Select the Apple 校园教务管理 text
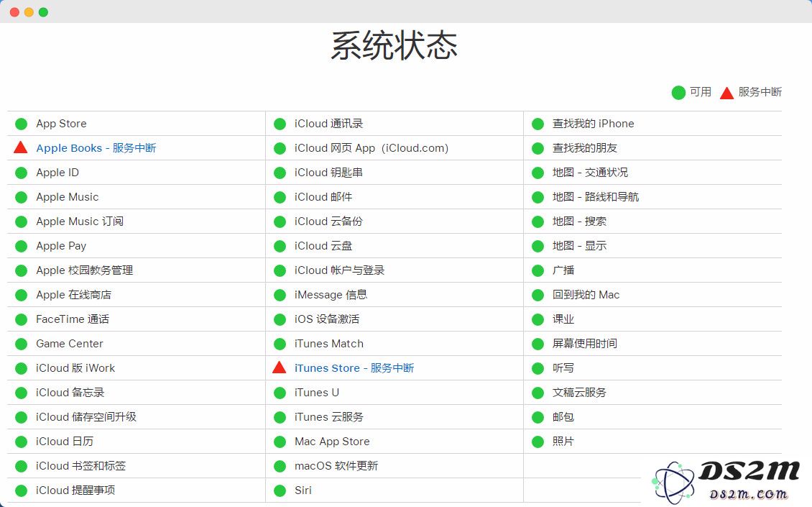Viewport: 812px width, 507px height. click(84, 270)
